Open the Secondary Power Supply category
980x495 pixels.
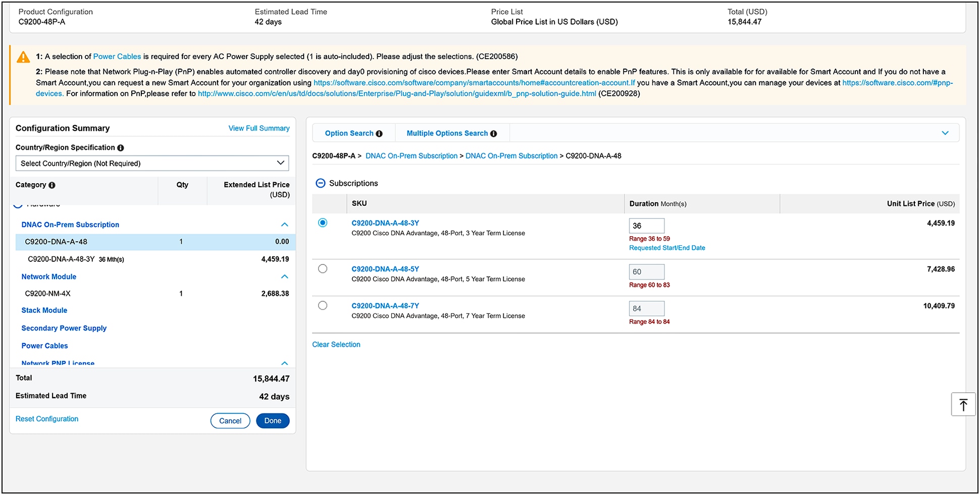coord(64,328)
